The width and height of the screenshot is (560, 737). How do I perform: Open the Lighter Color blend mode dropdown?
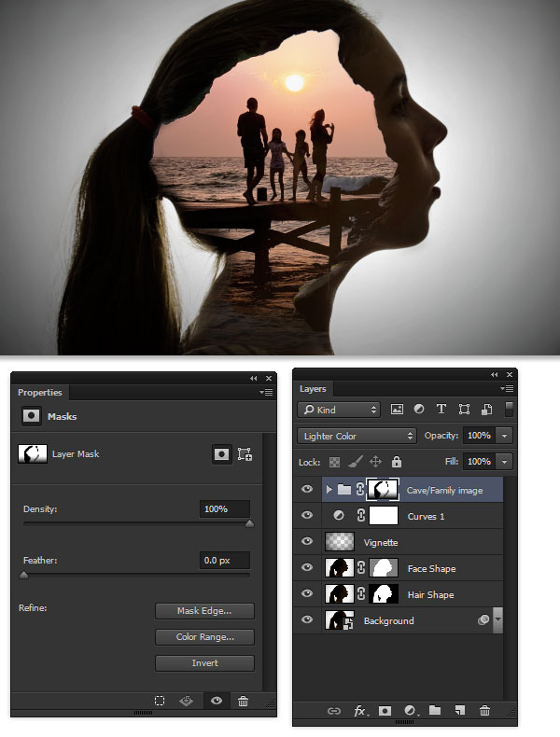[x=357, y=436]
